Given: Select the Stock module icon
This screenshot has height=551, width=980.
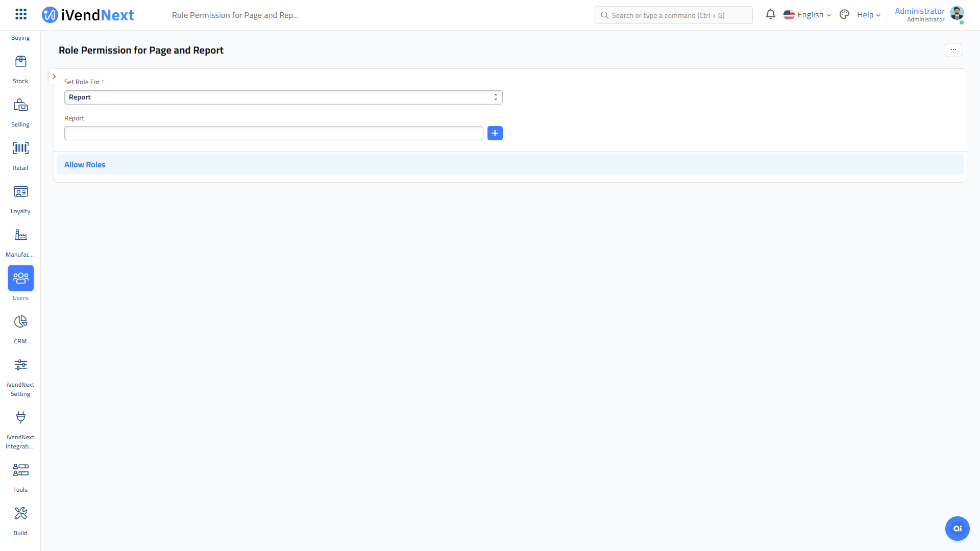Looking at the screenshot, I should click(20, 61).
